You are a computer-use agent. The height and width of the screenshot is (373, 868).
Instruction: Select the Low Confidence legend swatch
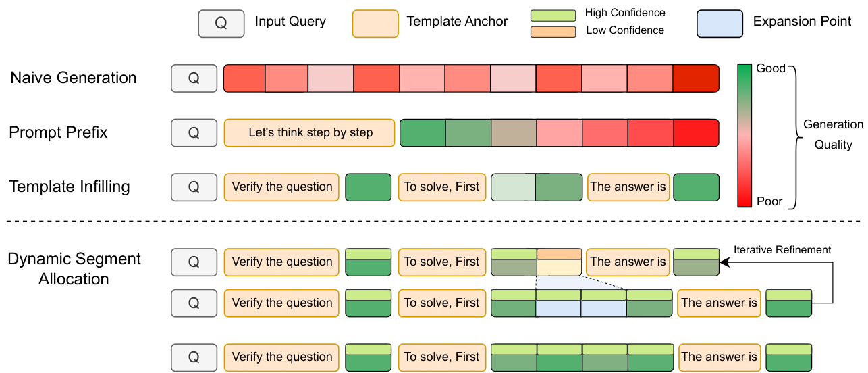pyautogui.click(x=553, y=31)
